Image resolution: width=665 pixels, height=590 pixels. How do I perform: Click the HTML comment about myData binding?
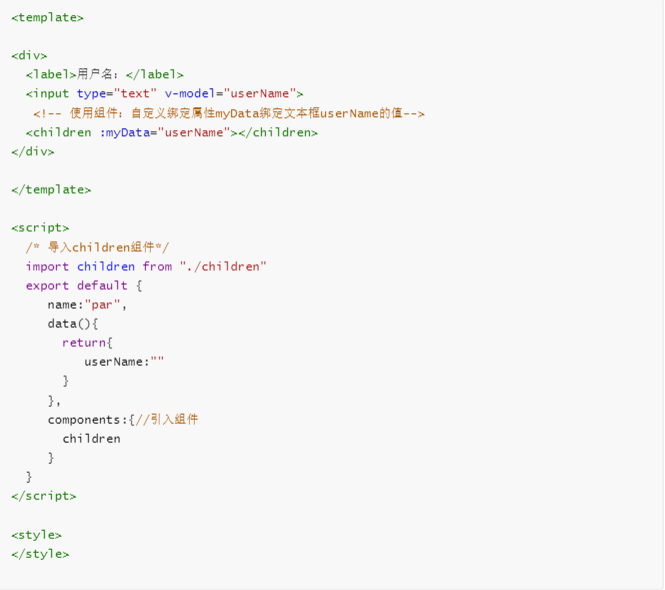[228, 113]
